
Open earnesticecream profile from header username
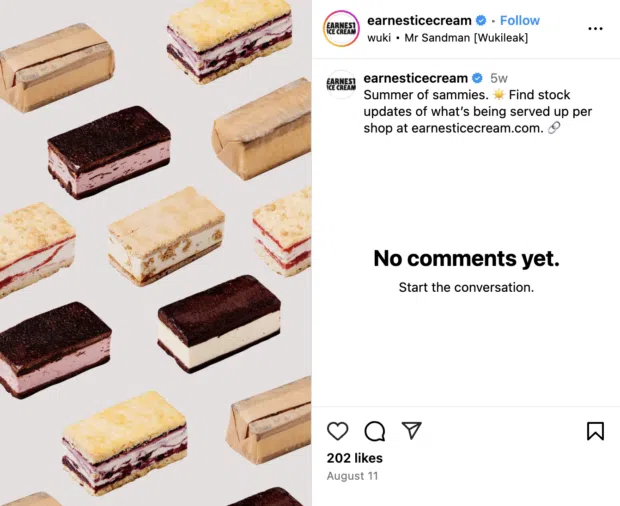click(x=419, y=20)
